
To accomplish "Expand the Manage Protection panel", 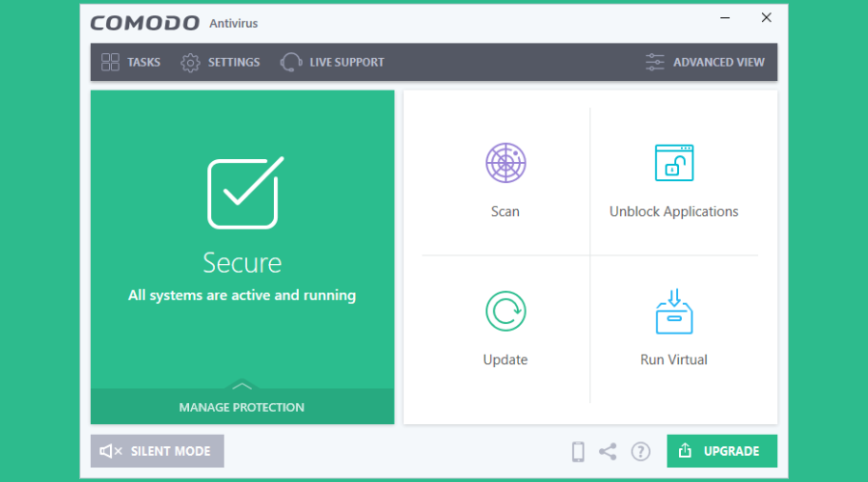I will 242,407.
